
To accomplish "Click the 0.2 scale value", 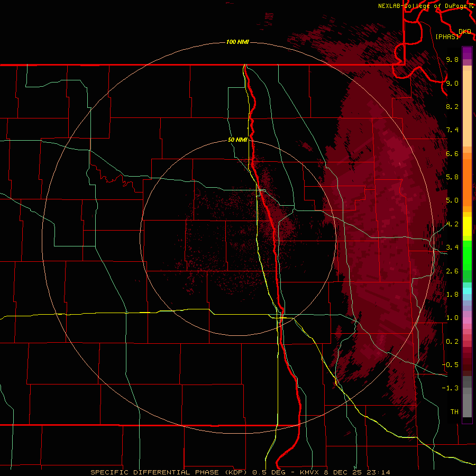I will tap(452, 342).
